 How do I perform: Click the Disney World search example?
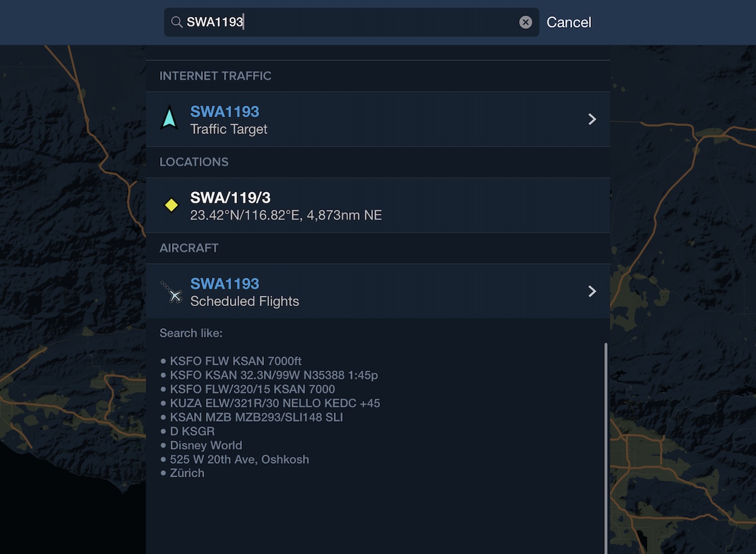tap(205, 445)
